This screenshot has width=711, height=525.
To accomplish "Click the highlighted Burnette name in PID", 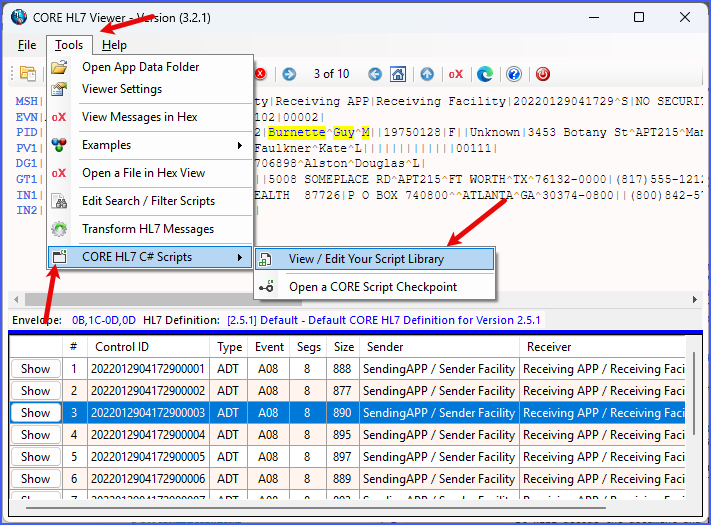I will pos(297,132).
